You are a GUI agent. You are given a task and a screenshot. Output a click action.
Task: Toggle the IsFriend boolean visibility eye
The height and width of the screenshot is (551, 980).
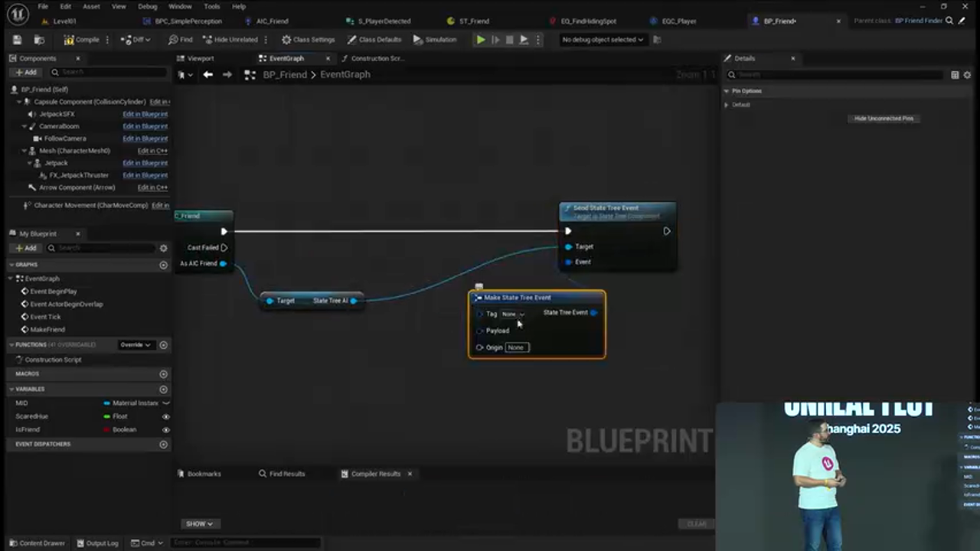(165, 429)
